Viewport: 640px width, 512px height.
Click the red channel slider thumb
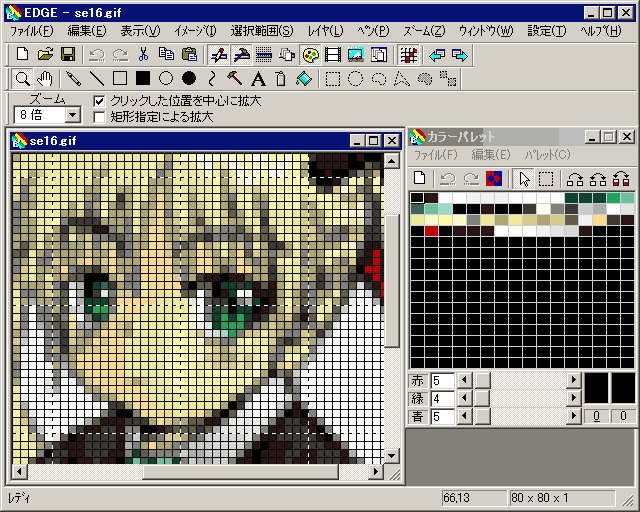click(483, 380)
